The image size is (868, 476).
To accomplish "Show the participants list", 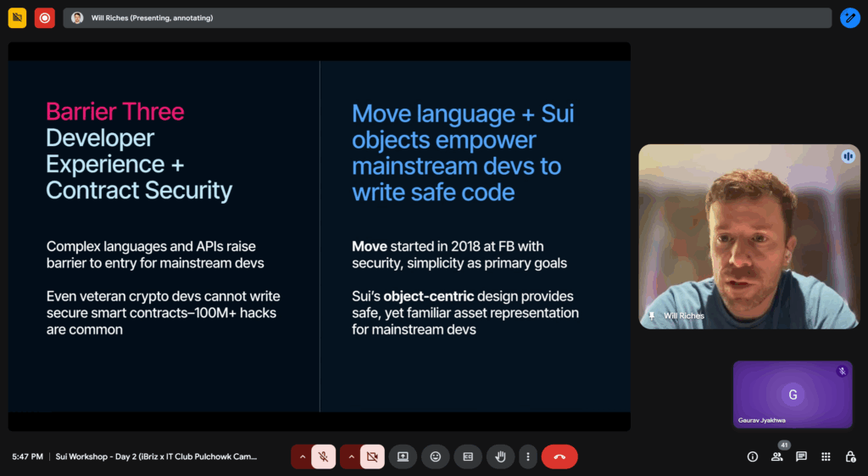I will [x=776, y=456].
